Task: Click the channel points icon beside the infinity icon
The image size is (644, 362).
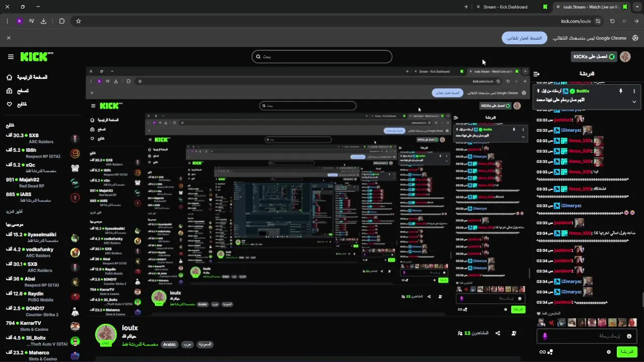Action: (x=550, y=352)
